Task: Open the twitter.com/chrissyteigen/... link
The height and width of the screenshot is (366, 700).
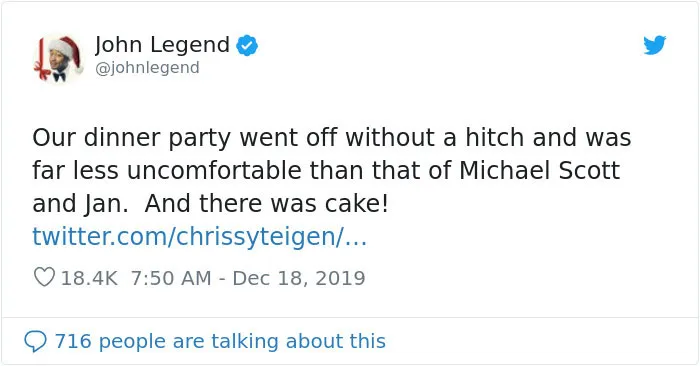Action: tap(200, 237)
